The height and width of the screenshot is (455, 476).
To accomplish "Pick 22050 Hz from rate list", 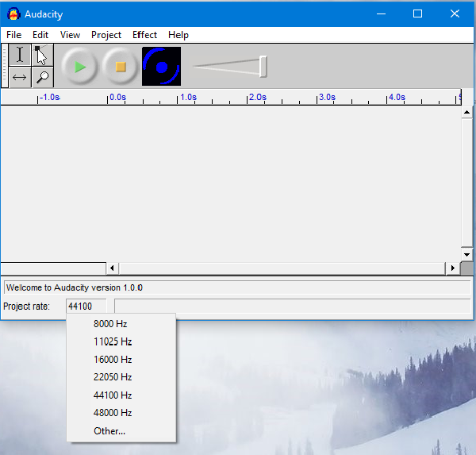I will coord(113,377).
